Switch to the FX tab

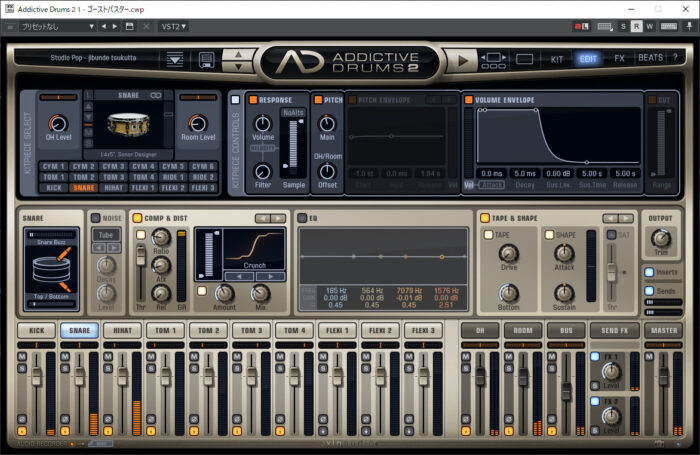(x=619, y=58)
